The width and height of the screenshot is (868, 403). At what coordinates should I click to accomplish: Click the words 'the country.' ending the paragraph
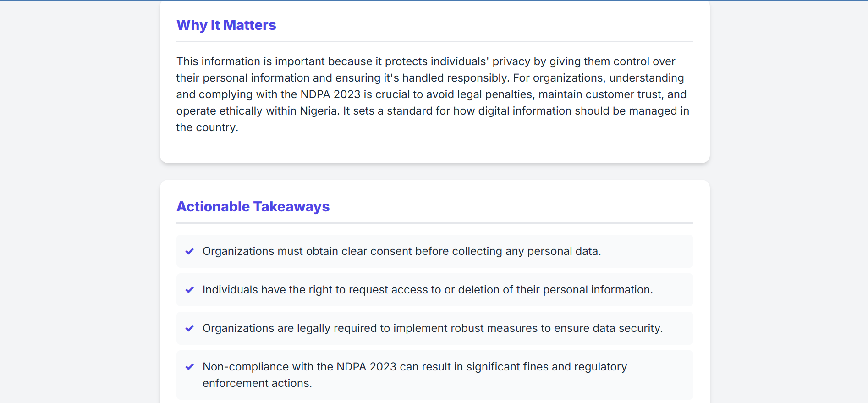[207, 127]
